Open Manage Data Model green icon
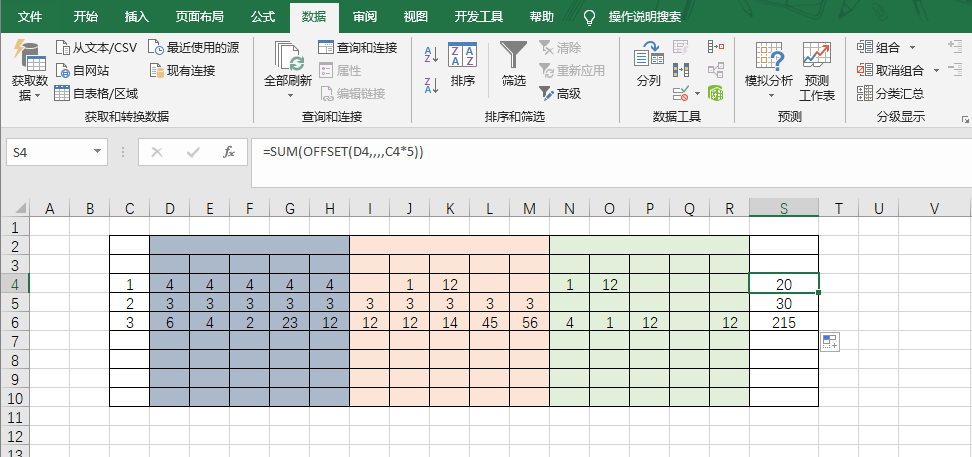This screenshot has height=457, width=972. 716,94
